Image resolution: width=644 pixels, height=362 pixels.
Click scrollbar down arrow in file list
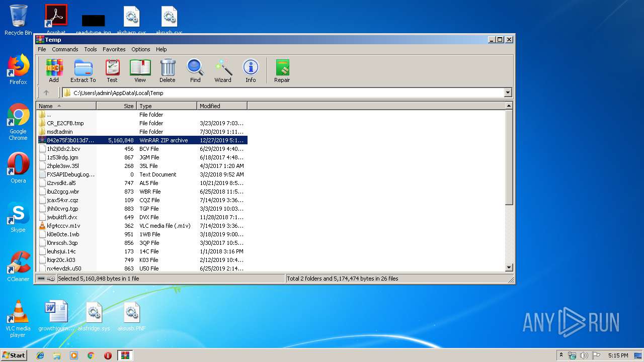pos(509,268)
